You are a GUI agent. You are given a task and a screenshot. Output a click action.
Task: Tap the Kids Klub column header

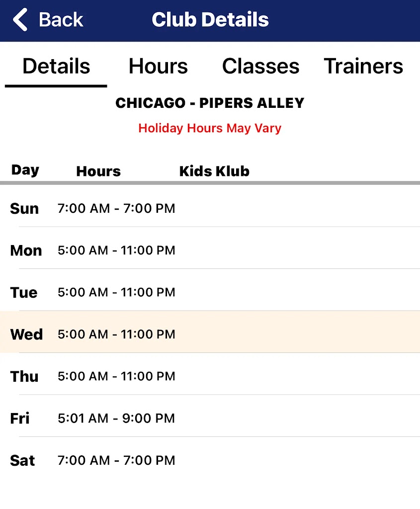pyautogui.click(x=214, y=171)
